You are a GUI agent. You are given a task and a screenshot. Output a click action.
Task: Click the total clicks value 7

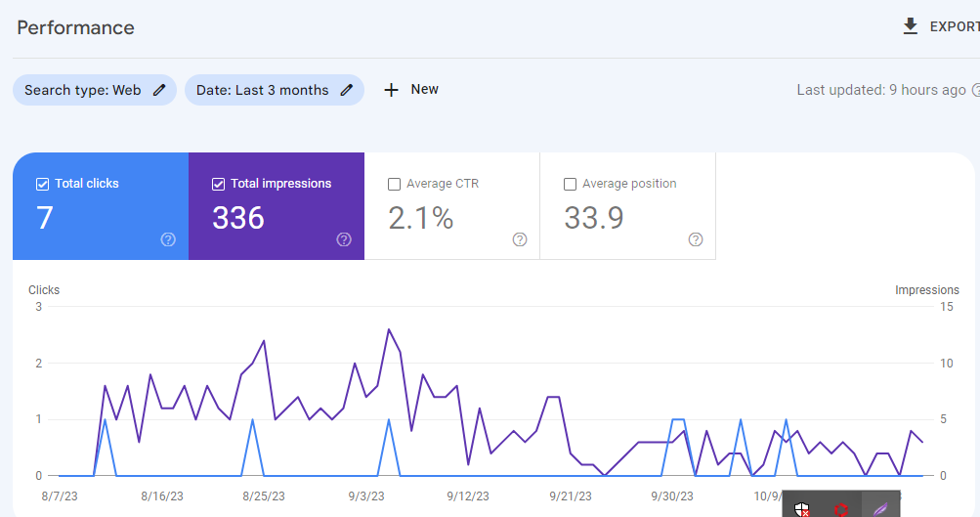(x=44, y=218)
